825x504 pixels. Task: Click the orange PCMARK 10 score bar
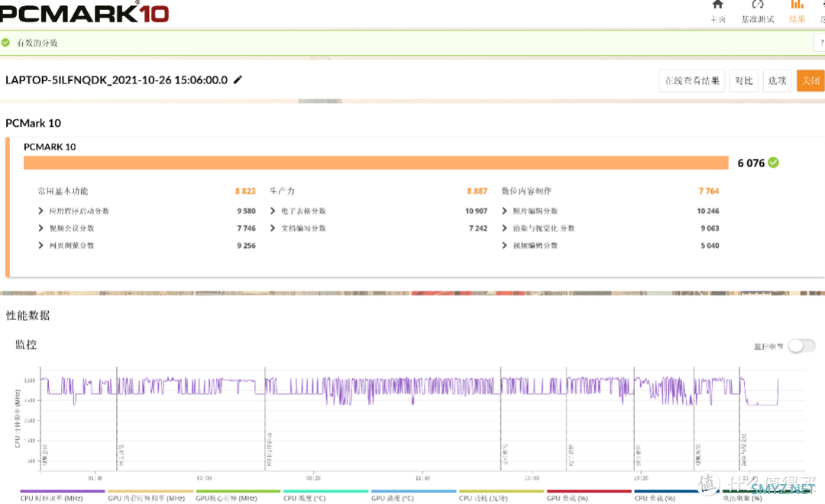pyautogui.click(x=376, y=163)
